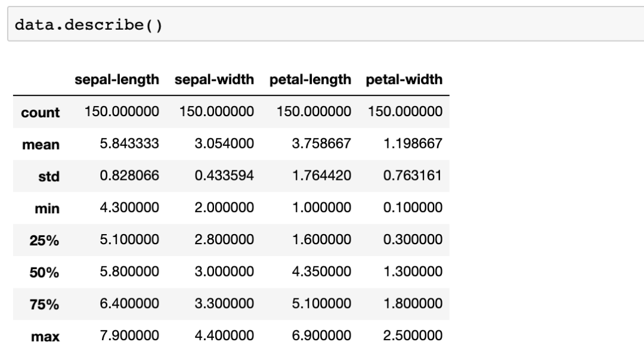Screen dimensions: 644x358
Task: Select mean sepal-length value 5.843333
Action: click(x=129, y=143)
